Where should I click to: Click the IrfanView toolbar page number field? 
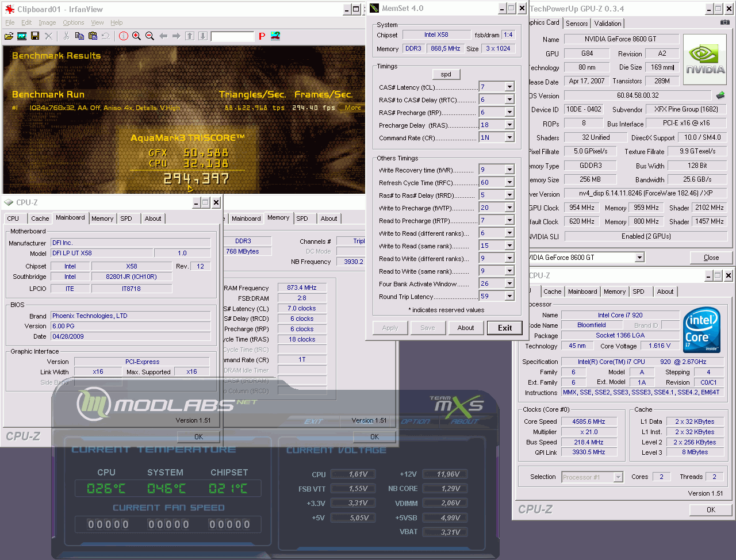pos(232,36)
